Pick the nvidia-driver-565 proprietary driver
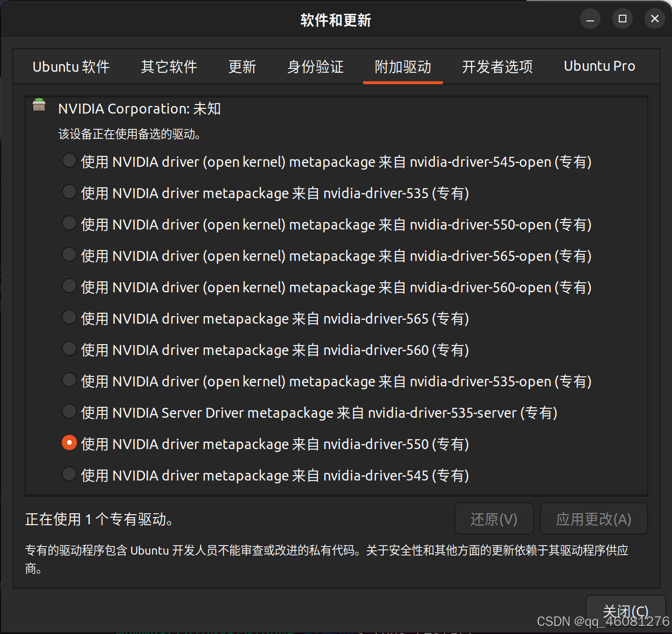Image resolution: width=672 pixels, height=634 pixels. [69, 317]
